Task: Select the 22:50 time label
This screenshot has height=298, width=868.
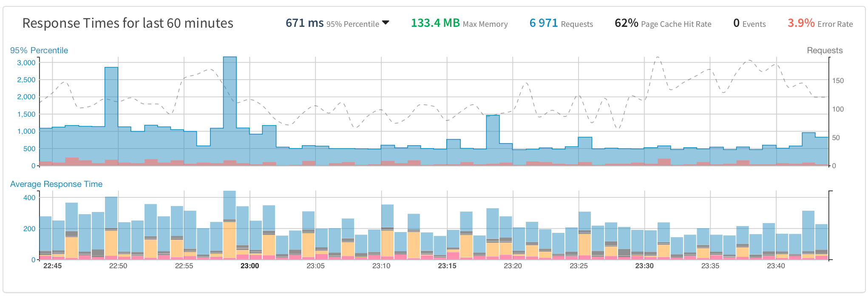Action: click(x=118, y=266)
